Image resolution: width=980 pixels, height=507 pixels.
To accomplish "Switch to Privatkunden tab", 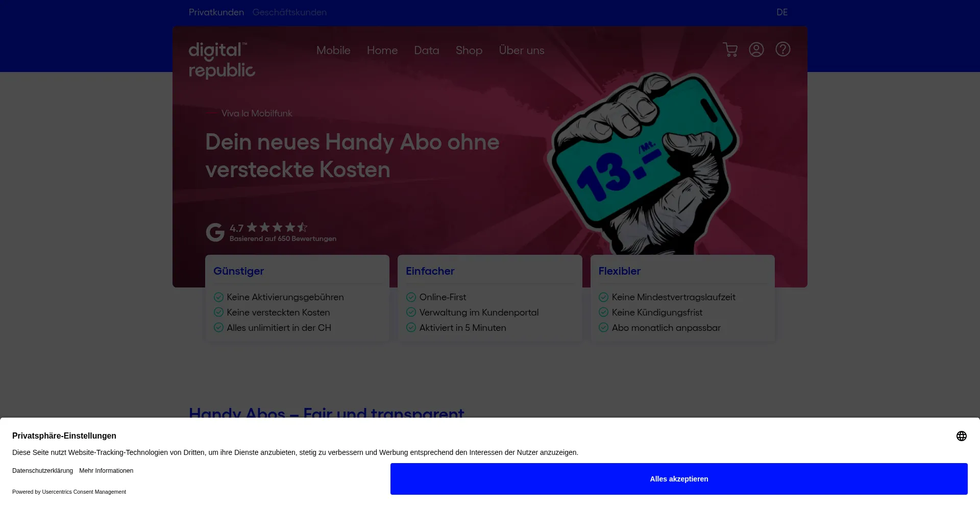I will [216, 12].
